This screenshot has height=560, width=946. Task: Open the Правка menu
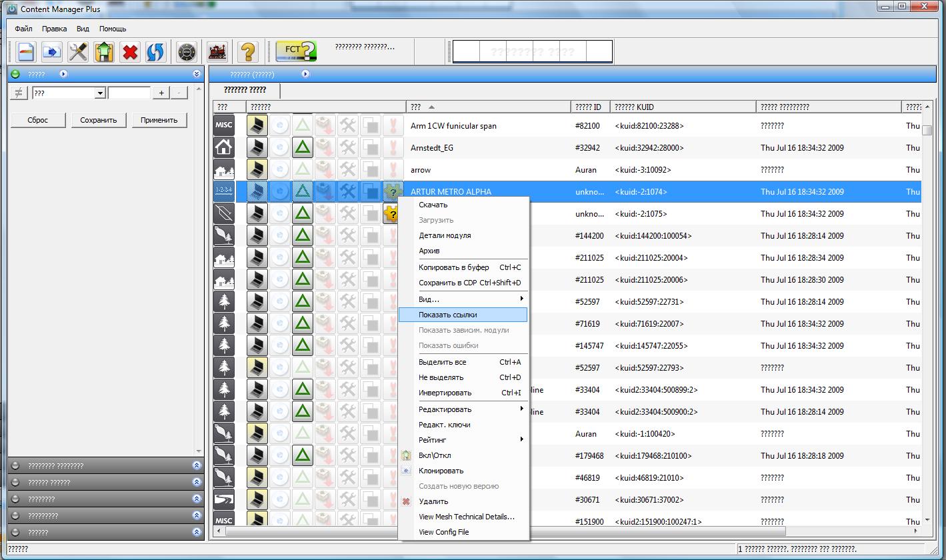click(x=54, y=29)
